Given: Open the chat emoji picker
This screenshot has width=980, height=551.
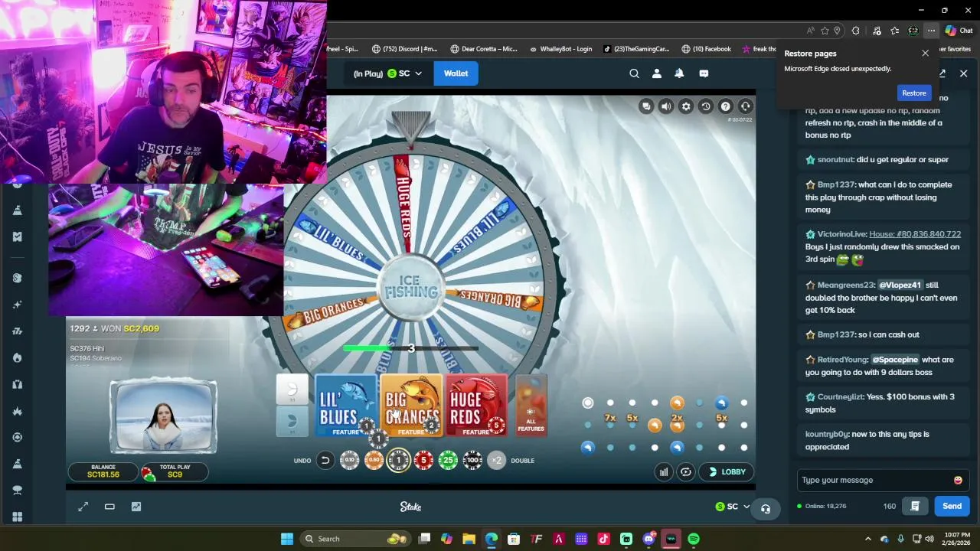Looking at the screenshot, I should (x=958, y=480).
